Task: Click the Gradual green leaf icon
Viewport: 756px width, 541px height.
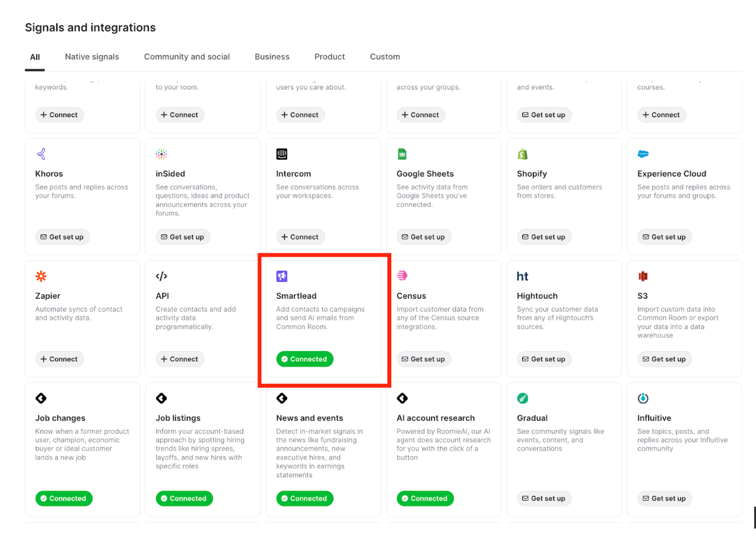Action: pyautogui.click(x=523, y=398)
